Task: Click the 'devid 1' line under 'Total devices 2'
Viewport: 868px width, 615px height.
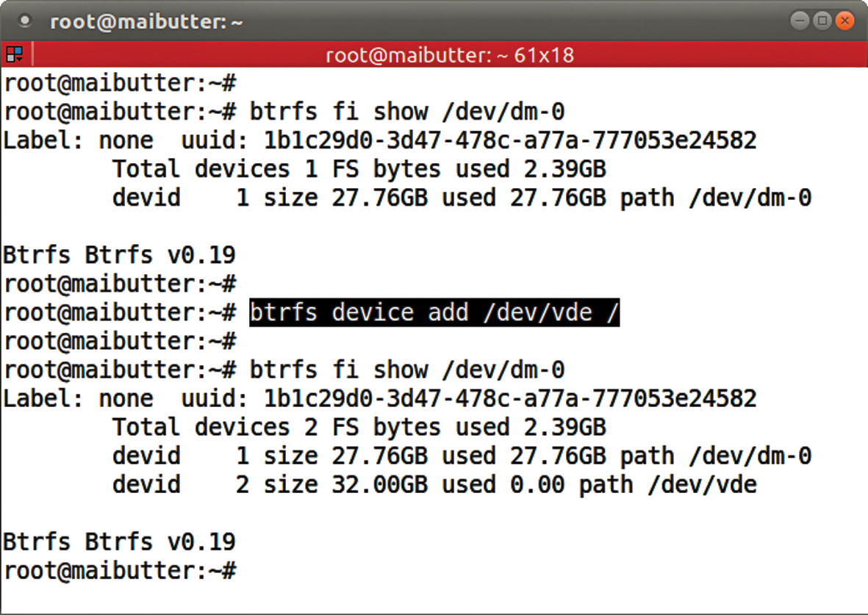Action: coord(462,456)
